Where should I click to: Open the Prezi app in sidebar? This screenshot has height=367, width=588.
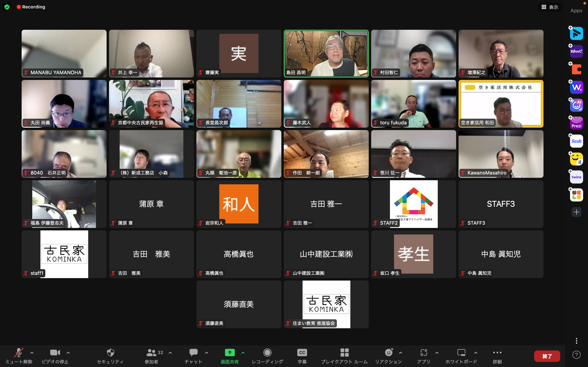pyautogui.click(x=576, y=123)
